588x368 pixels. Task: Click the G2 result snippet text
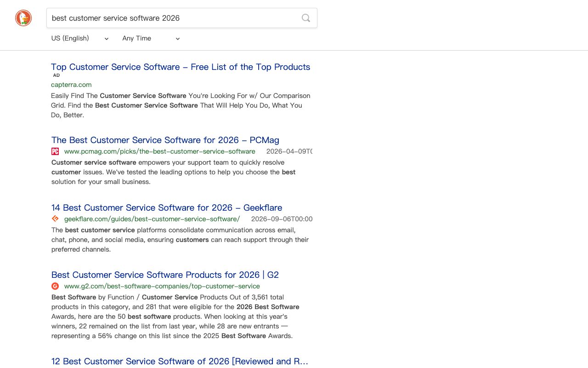click(x=175, y=316)
